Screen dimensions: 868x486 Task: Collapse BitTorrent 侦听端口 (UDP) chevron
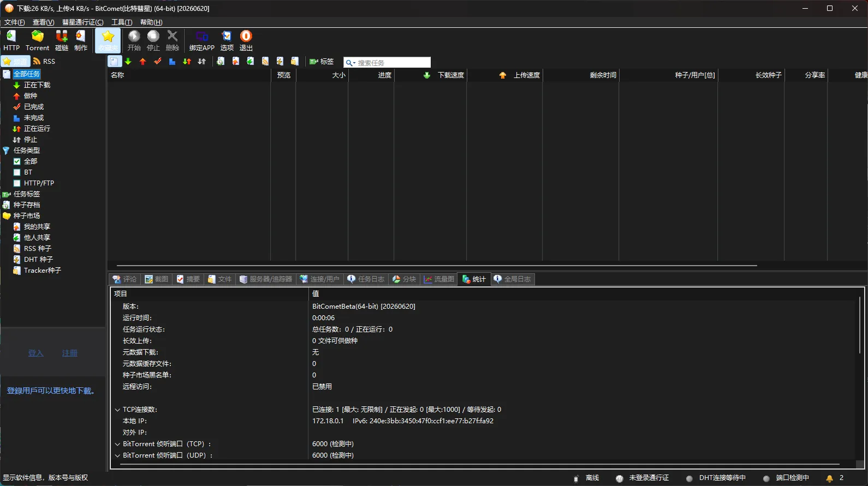click(117, 455)
